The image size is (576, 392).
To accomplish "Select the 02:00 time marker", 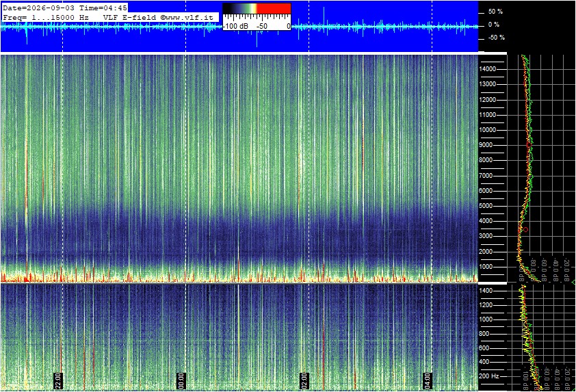I will (x=304, y=380).
